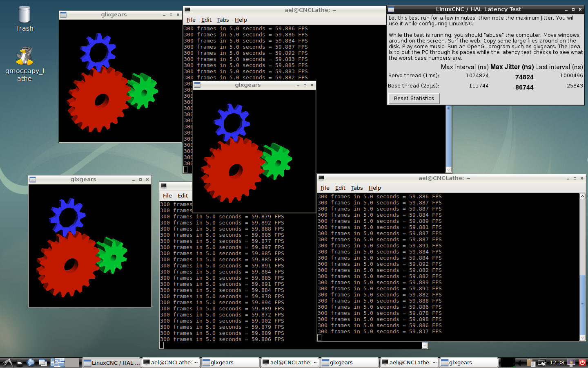Screen dimensions: 588x368
Task: Open File menu in terminal ending 59.837 FPS
Action: pyautogui.click(x=325, y=188)
